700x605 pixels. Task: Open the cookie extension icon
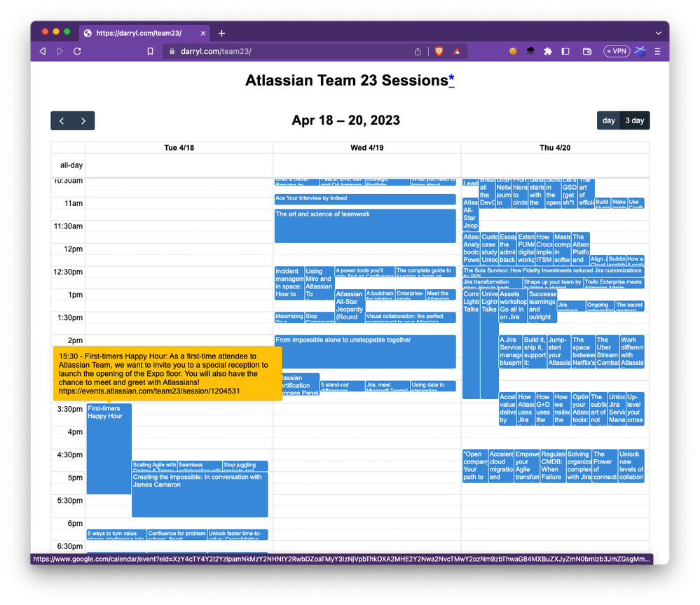513,51
